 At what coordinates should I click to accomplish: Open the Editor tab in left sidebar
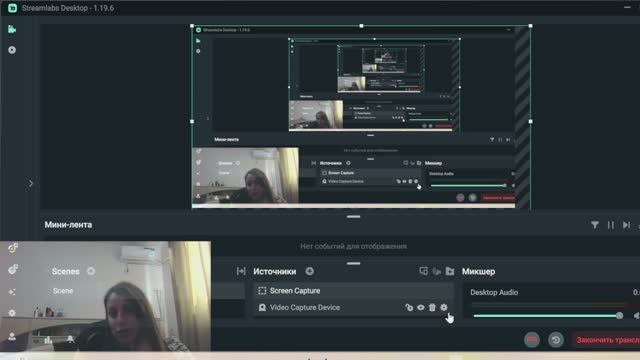[12, 29]
